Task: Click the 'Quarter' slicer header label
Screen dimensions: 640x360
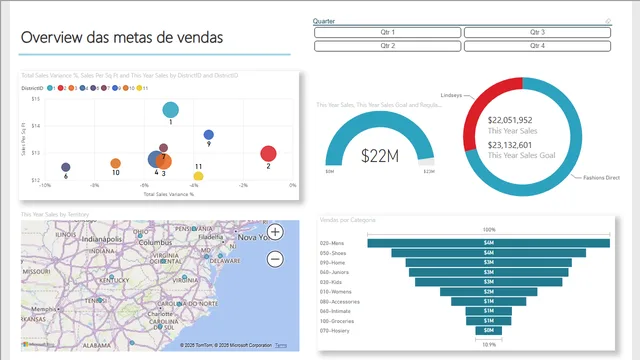Action: coord(324,21)
